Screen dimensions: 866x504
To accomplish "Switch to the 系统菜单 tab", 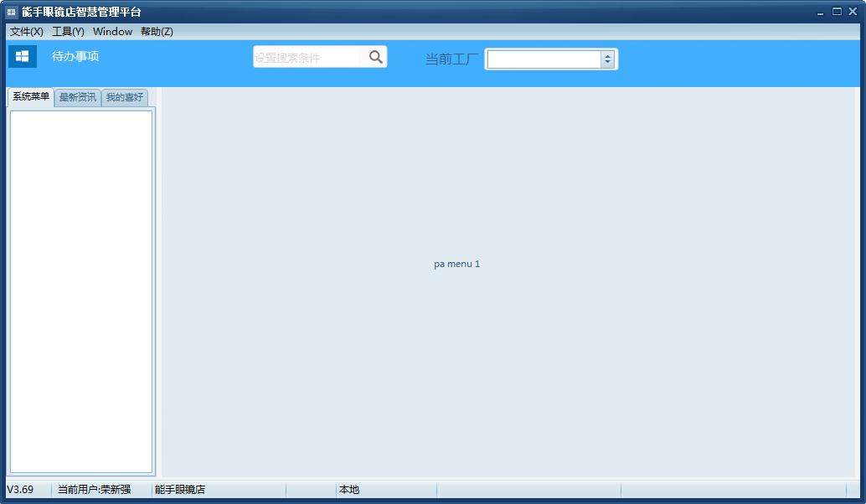I will 31,97.
